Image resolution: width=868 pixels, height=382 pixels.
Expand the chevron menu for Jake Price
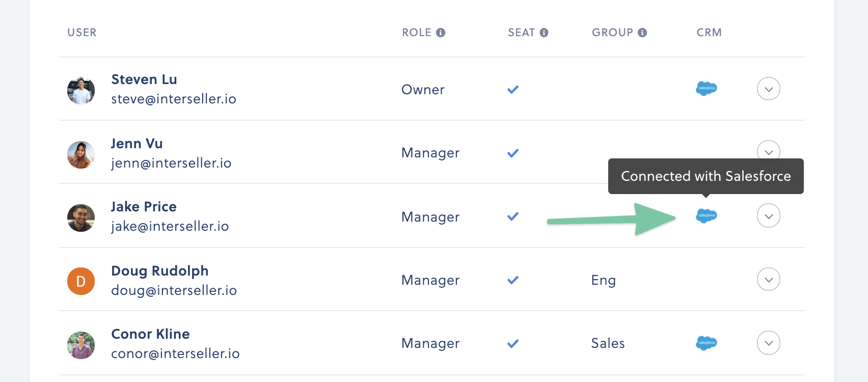[769, 216]
